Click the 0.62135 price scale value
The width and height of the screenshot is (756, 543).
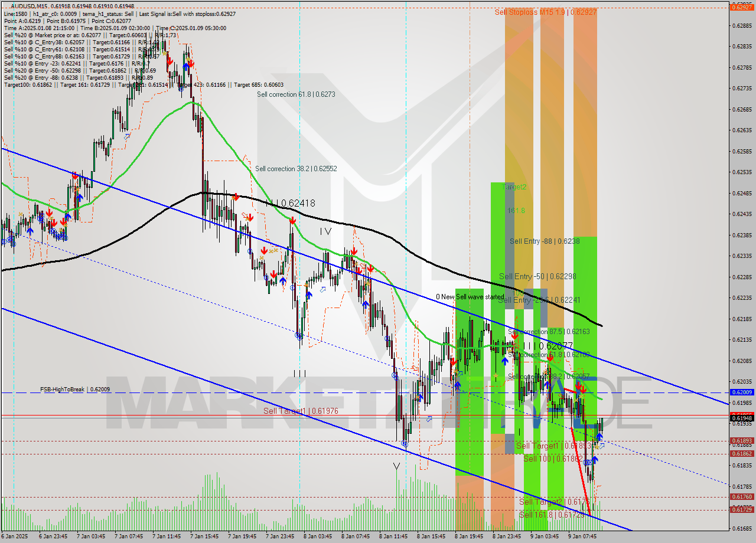[x=742, y=339]
